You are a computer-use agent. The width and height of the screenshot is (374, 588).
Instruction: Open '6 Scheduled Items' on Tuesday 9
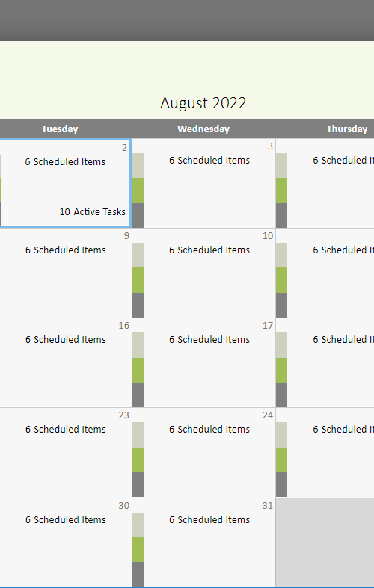[x=65, y=250]
